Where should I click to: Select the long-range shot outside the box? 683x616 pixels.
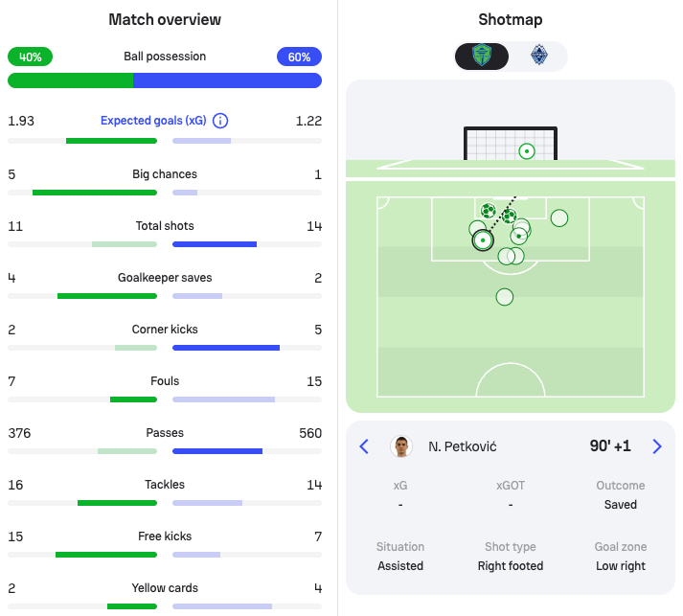(x=505, y=297)
